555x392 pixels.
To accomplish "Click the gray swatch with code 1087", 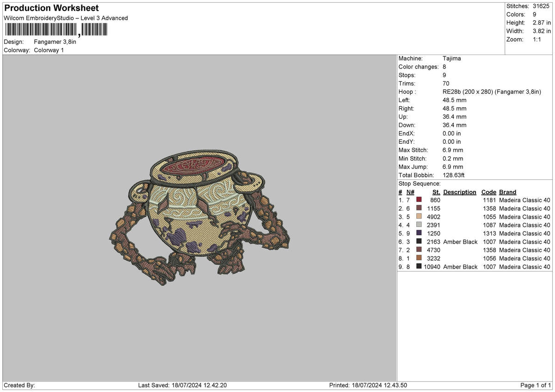I will (419, 225).
